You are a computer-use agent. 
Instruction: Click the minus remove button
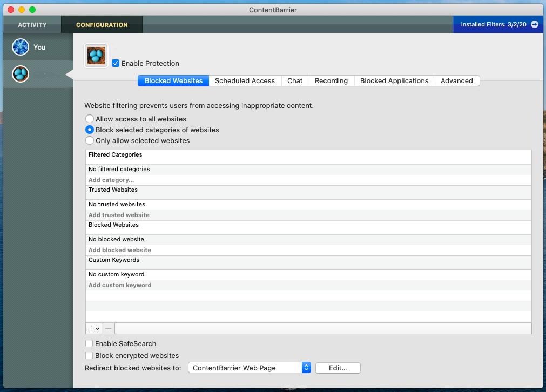[109, 329]
